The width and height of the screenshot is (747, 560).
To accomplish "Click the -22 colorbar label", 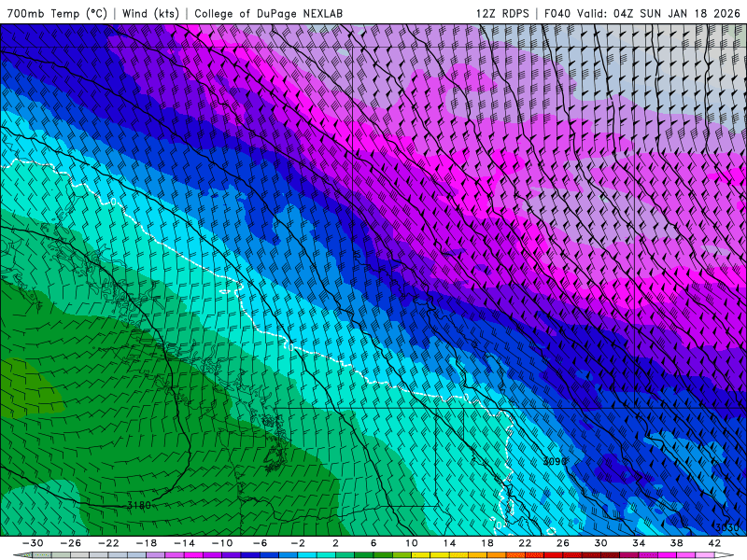I will click(x=108, y=543).
